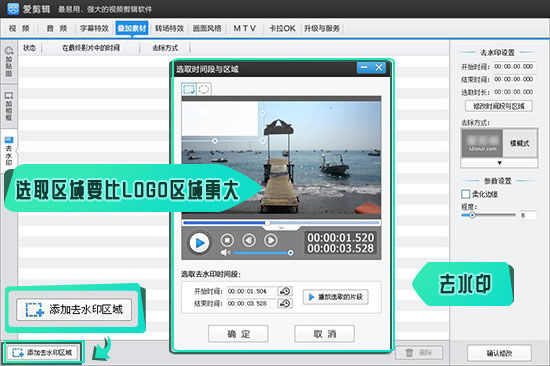This screenshot has height=366, width=550.
Task: Close the 选取时间段与区域 dialog
Action: click(x=379, y=67)
